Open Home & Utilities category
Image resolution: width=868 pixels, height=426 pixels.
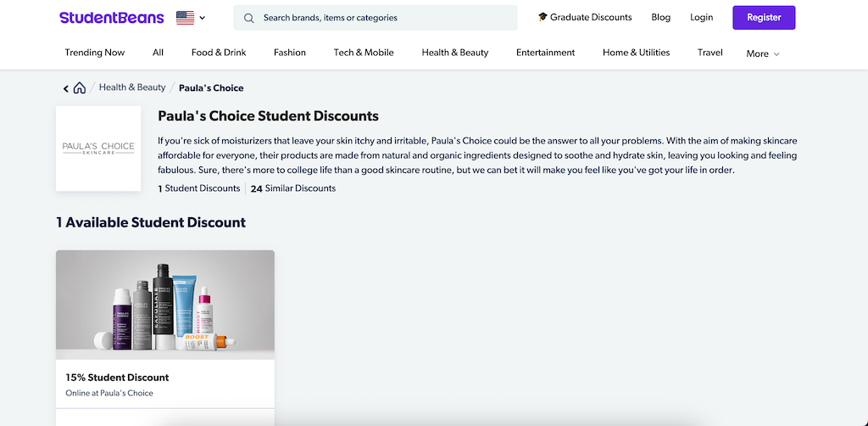[x=636, y=53]
